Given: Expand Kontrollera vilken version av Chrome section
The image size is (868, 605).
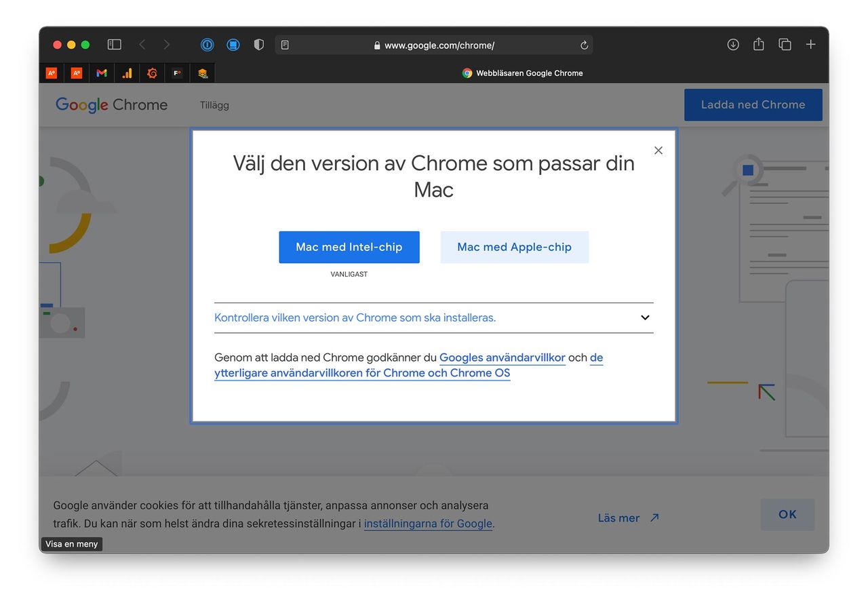Looking at the screenshot, I should pyautogui.click(x=434, y=317).
